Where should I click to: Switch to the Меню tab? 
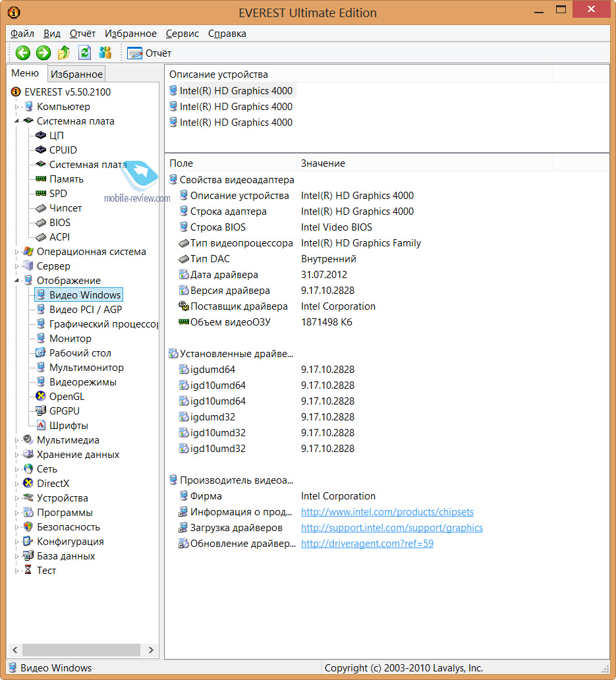[25, 73]
